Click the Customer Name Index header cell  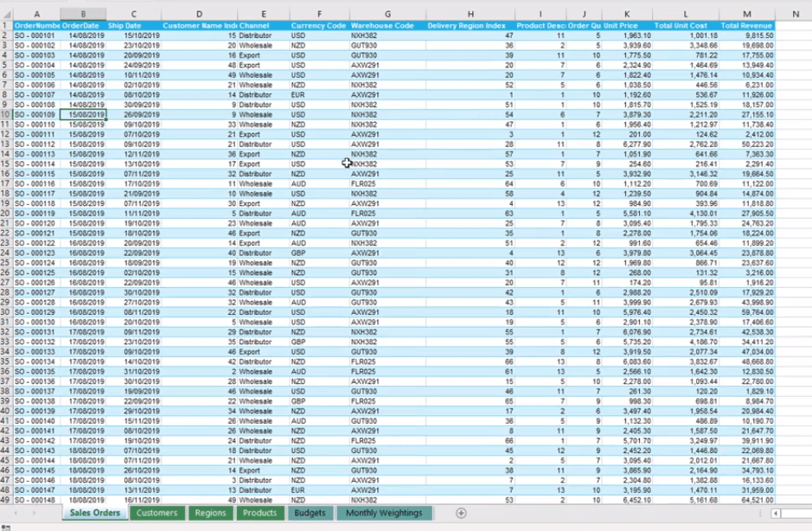pyautogui.click(x=200, y=25)
